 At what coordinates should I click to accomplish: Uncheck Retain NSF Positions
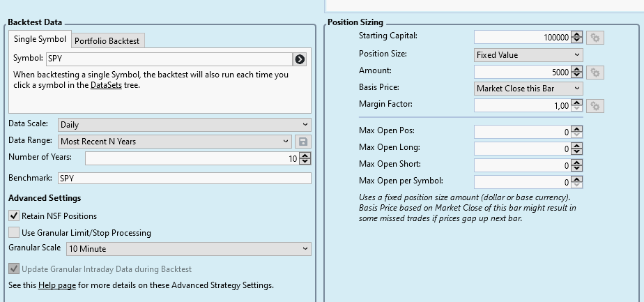[14, 216]
